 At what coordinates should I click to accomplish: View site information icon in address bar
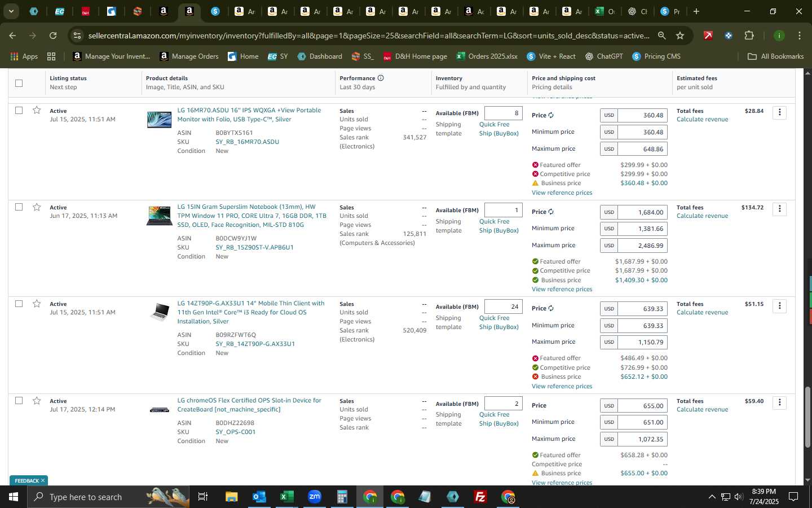coord(77,36)
